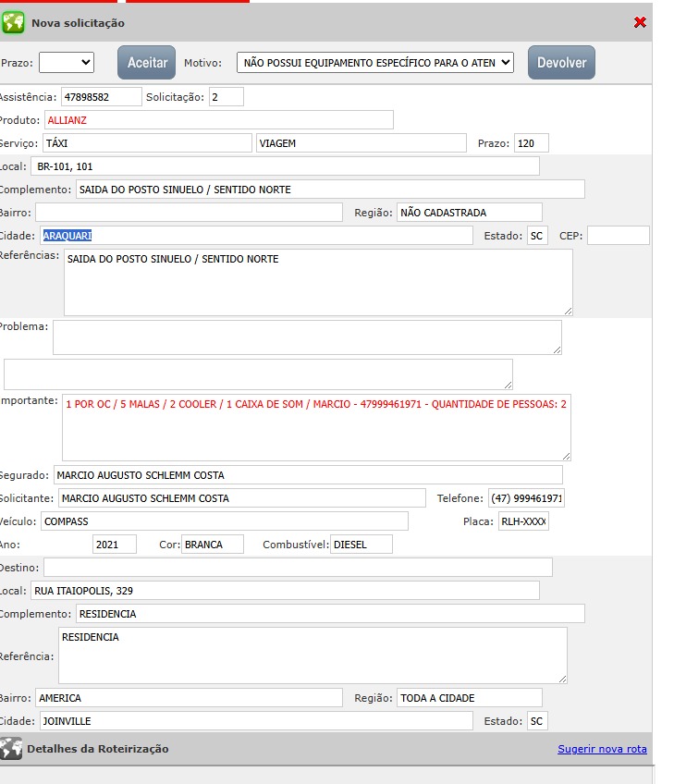Viewport: 674px width, 784px height.
Task: Click the empty CEP field
Action: point(618,236)
